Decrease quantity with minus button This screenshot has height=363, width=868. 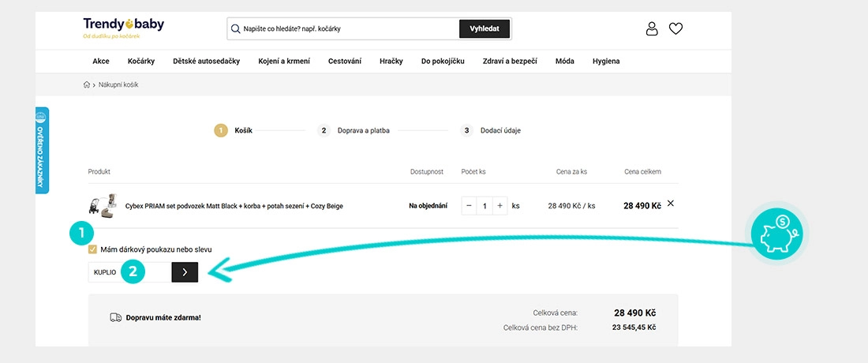coord(469,206)
